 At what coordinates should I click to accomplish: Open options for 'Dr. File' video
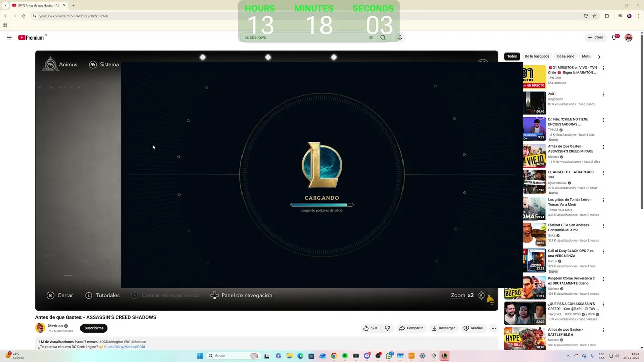pos(603,120)
